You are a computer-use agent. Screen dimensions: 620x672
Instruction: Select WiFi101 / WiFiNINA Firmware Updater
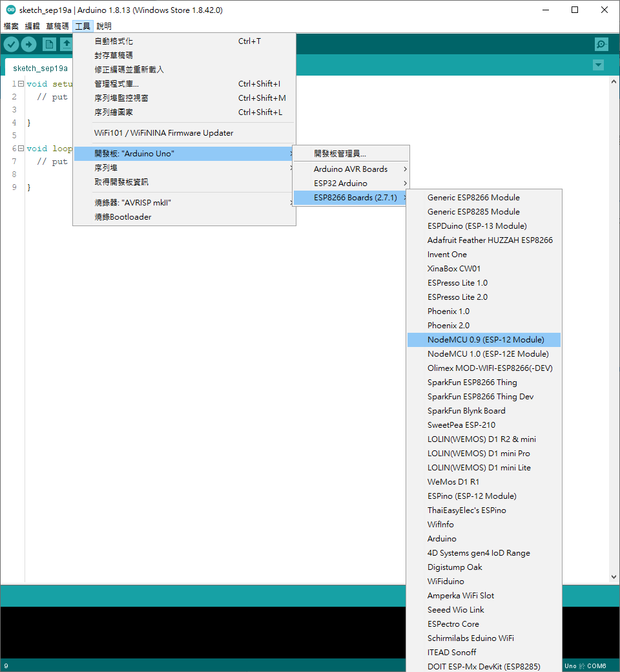click(184, 133)
